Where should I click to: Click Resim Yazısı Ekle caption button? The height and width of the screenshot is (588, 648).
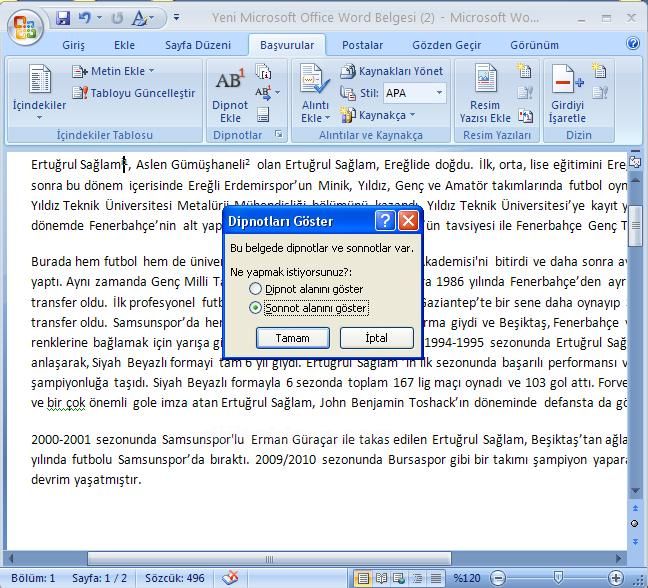pyautogui.click(x=485, y=94)
